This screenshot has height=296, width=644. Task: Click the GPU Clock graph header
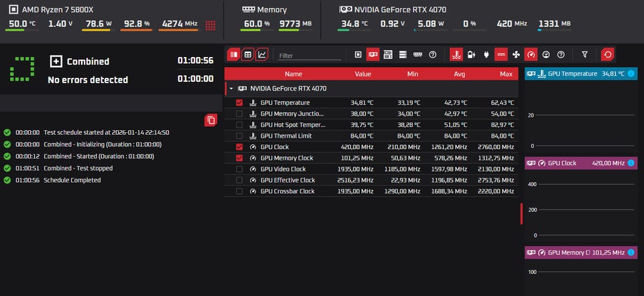pyautogui.click(x=581, y=163)
